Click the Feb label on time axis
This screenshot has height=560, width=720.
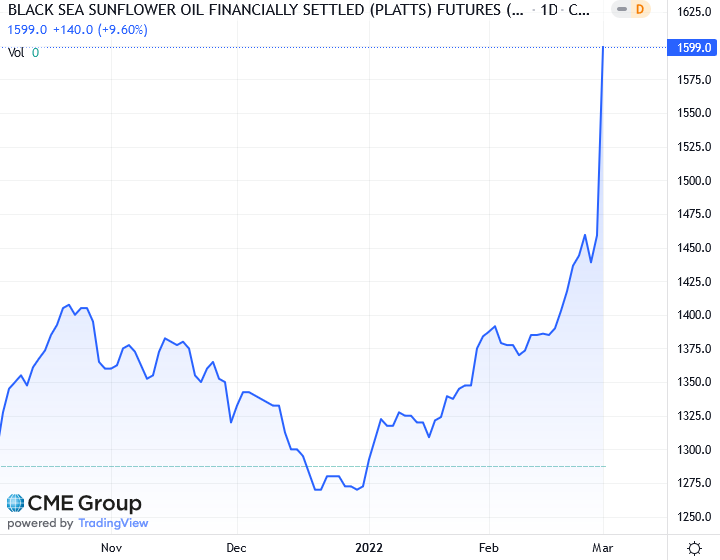click(x=489, y=547)
